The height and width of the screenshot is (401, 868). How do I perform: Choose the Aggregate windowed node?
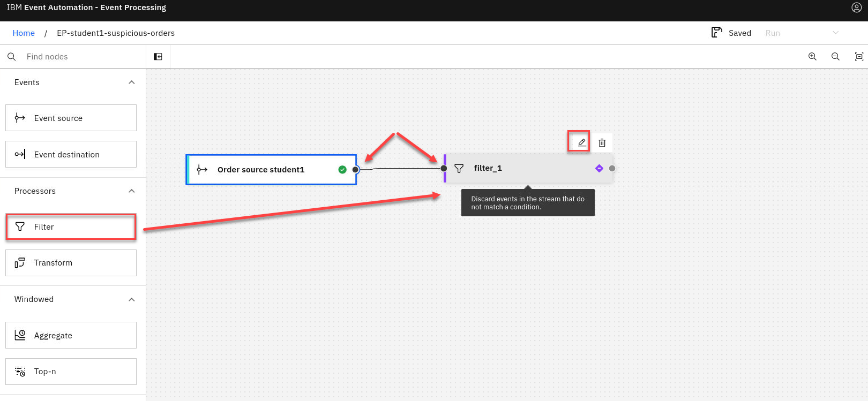point(71,335)
